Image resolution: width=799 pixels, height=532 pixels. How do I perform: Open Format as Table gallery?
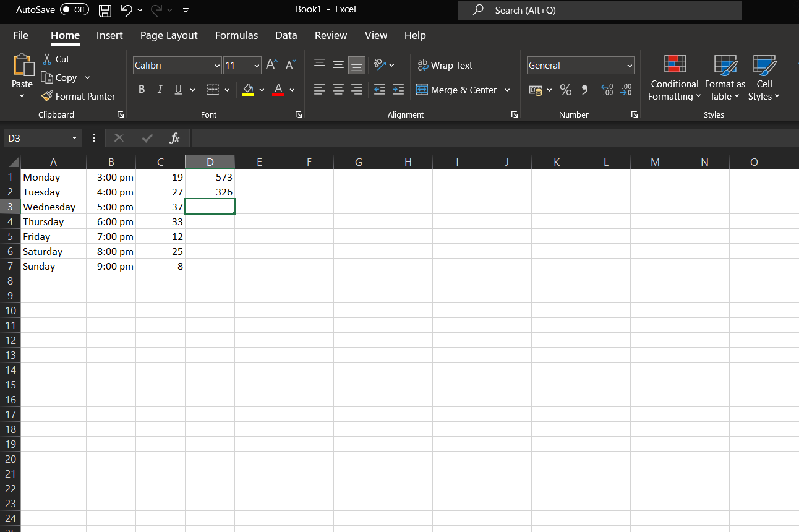(x=725, y=77)
